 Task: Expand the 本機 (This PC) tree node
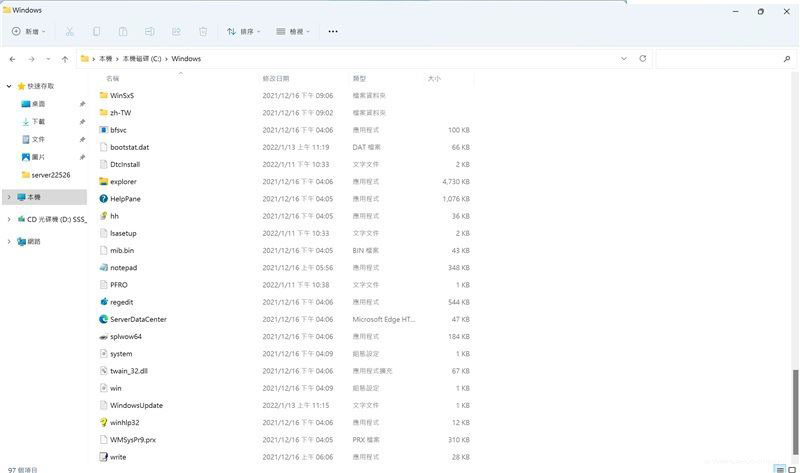(x=9, y=197)
